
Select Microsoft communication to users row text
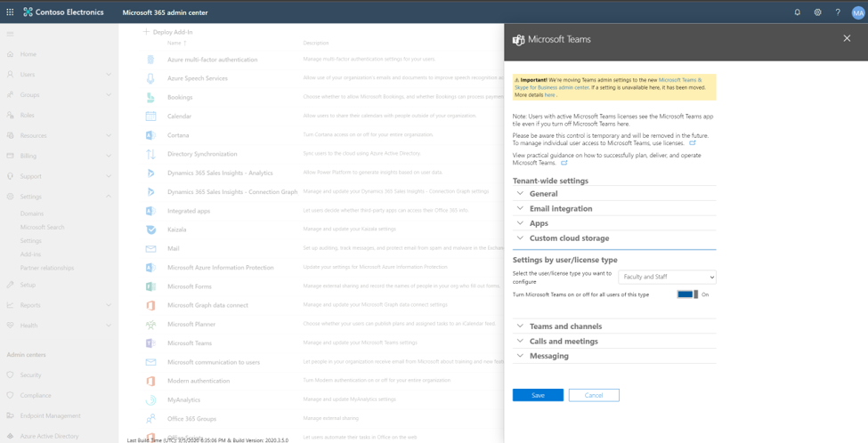pyautogui.click(x=214, y=362)
